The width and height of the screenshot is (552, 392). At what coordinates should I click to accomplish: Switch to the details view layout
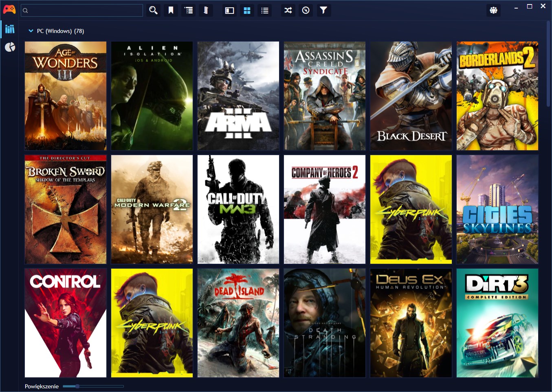[x=230, y=10]
